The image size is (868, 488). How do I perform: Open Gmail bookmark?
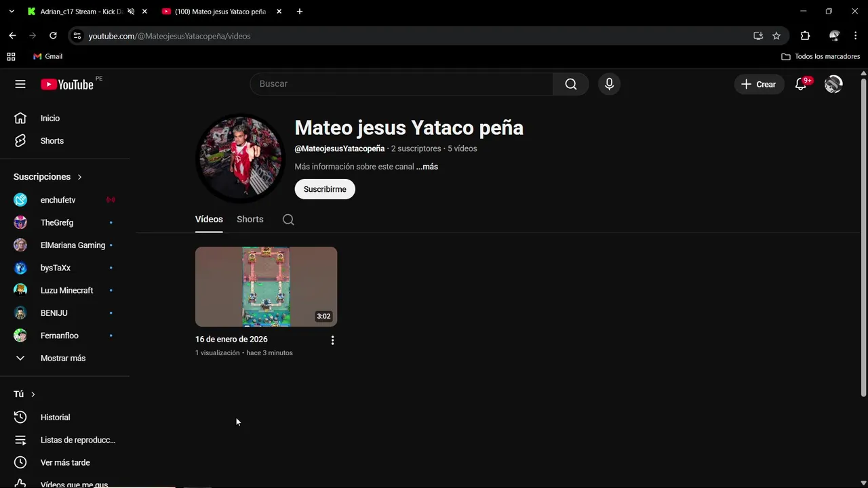(x=48, y=56)
